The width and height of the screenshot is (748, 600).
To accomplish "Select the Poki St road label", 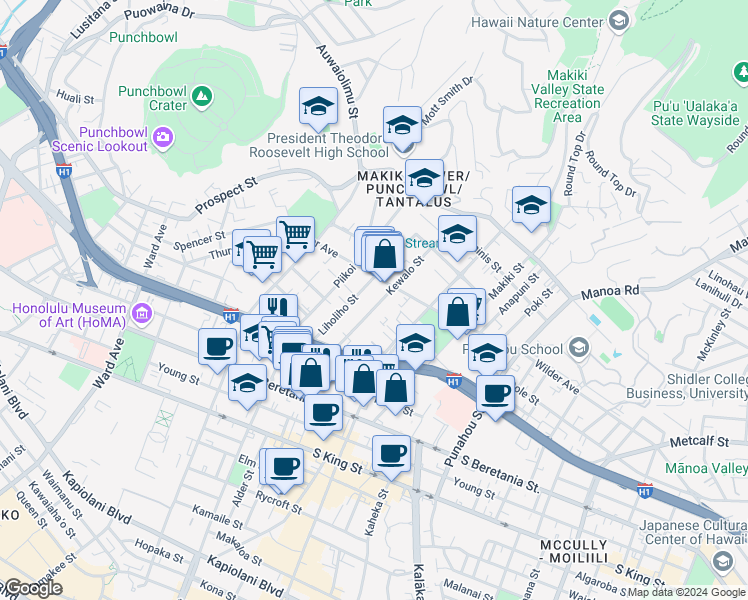I will pos(538,302).
